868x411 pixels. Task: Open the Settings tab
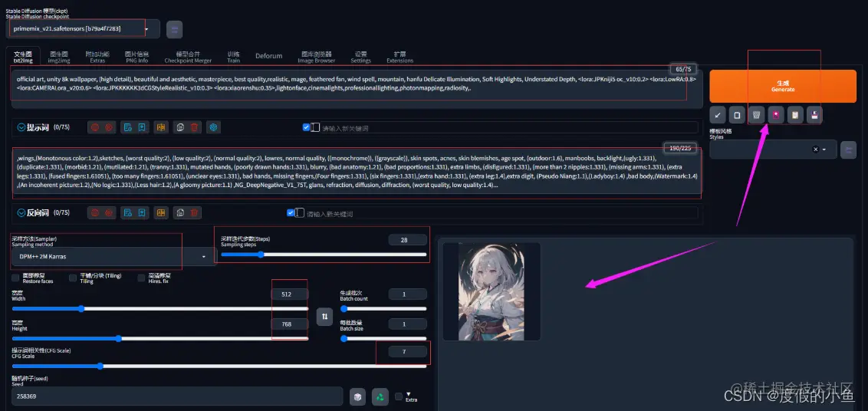pos(360,57)
